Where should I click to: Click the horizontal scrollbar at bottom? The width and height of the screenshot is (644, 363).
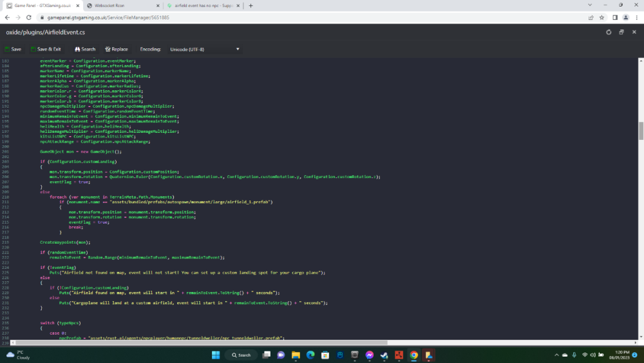pos(201,342)
